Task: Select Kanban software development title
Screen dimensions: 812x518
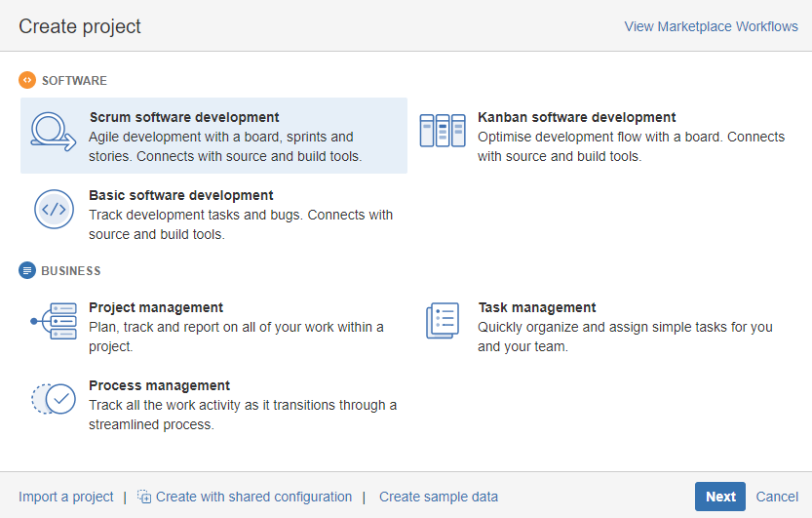Action: pos(576,118)
